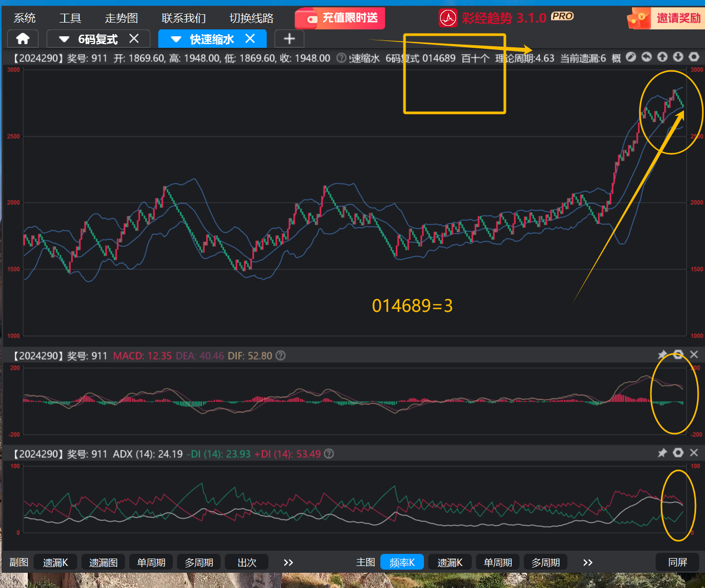Screen dimensions: 705x588
Task: Expand more 主图 options with >> chevron
Action: coord(587,562)
